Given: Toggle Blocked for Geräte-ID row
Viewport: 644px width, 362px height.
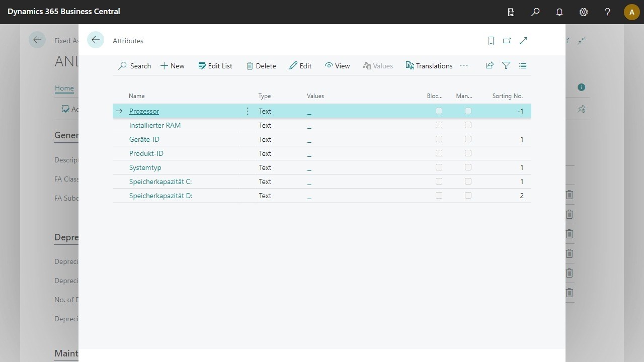Looking at the screenshot, I should [x=438, y=139].
